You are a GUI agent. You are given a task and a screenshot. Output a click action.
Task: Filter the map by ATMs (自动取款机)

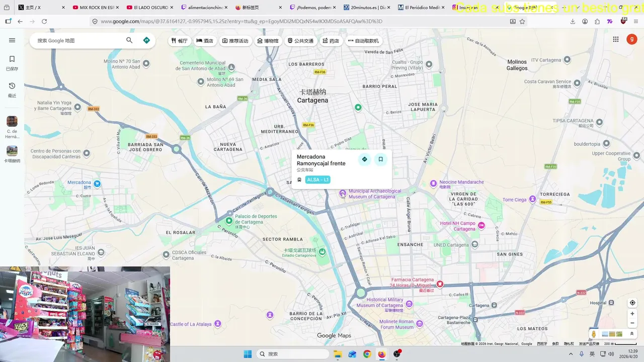[363, 41]
